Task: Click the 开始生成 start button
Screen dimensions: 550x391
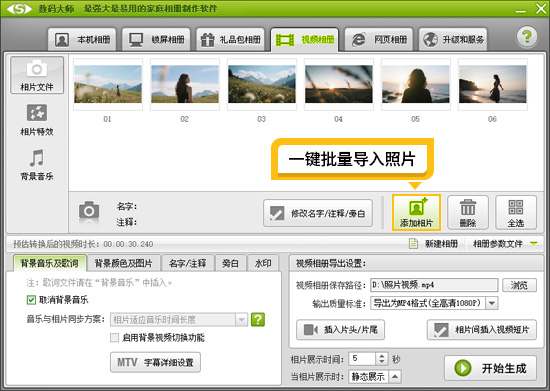Action: [x=490, y=368]
